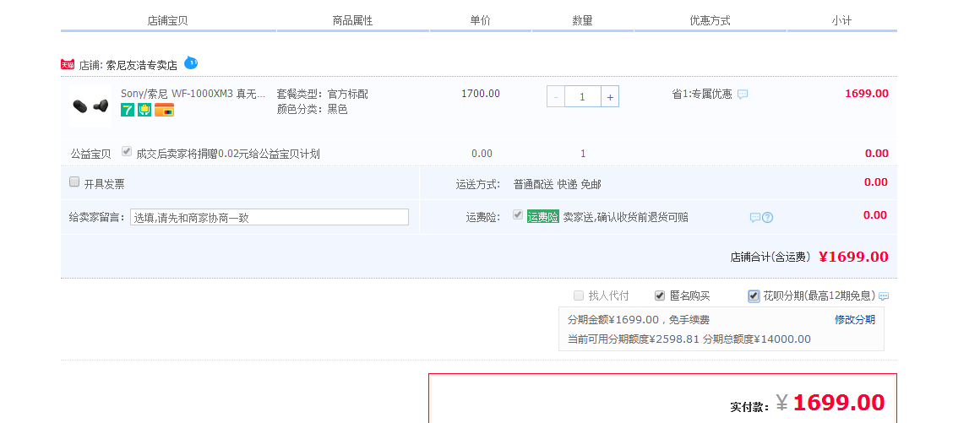The width and height of the screenshot is (980, 423).
Task: Click the 普通配送 快递 免邮 shipping text
Action: point(558,184)
